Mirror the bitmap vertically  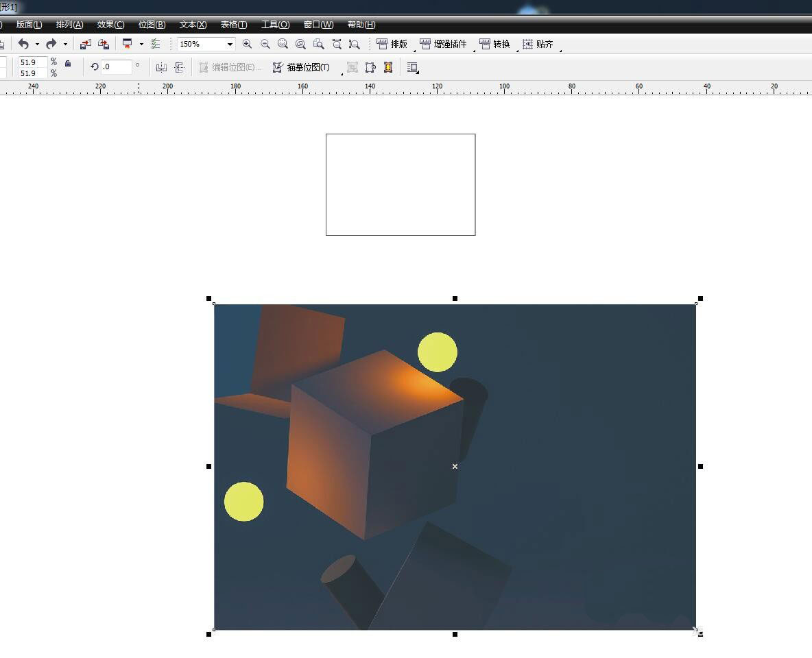coord(179,67)
